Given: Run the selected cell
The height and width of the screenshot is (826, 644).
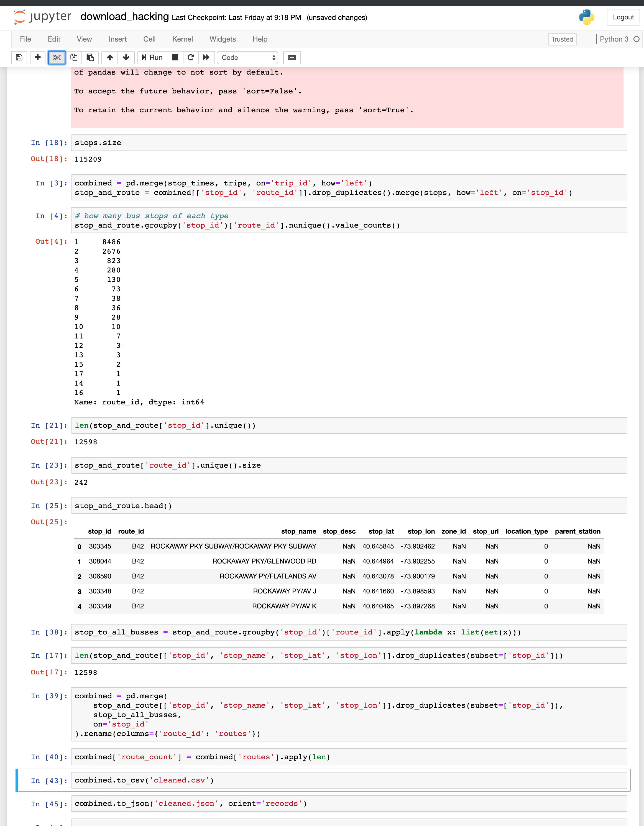Looking at the screenshot, I should [152, 57].
